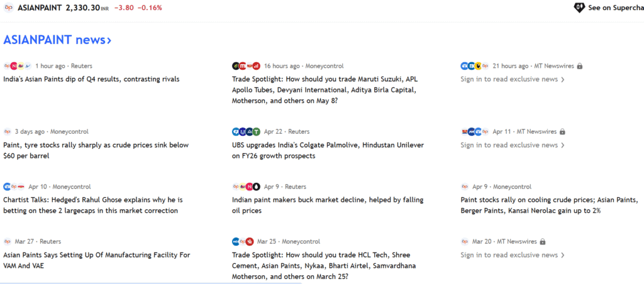Image resolution: width=644 pixels, height=284 pixels.
Task: Click the company logos cluster on 16 hours ago Moneycontrol article
Action: tap(247, 66)
